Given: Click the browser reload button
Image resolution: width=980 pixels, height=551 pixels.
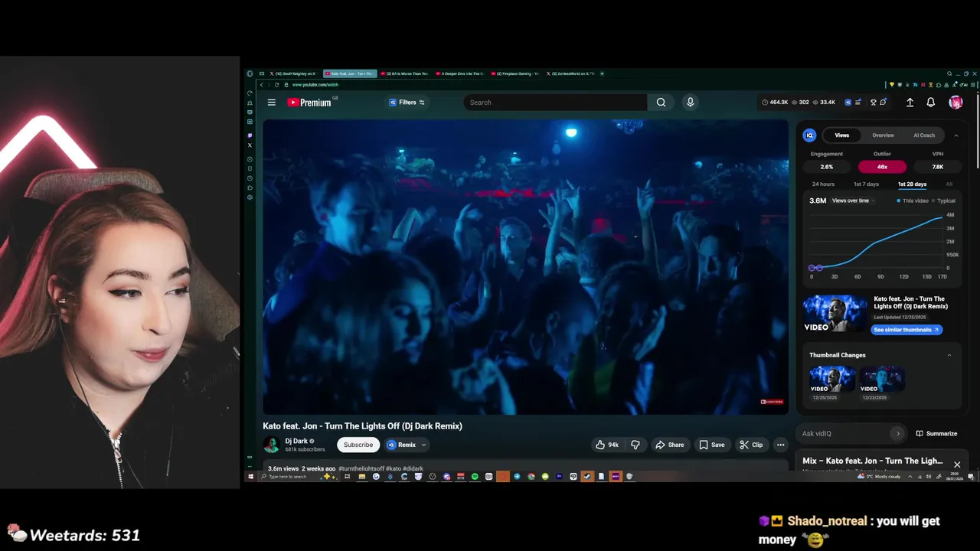Looking at the screenshot, I should click(276, 85).
